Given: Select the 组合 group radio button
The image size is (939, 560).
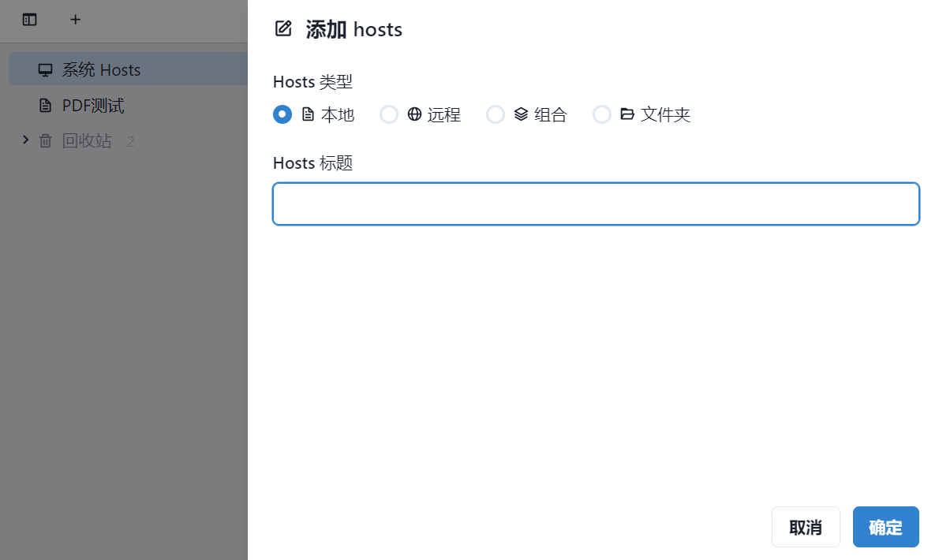Looking at the screenshot, I should coord(496,114).
